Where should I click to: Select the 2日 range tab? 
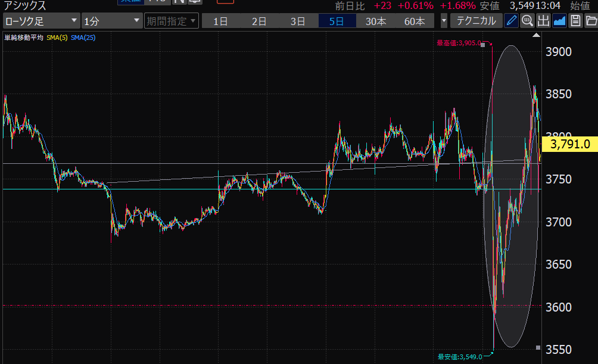click(x=259, y=21)
